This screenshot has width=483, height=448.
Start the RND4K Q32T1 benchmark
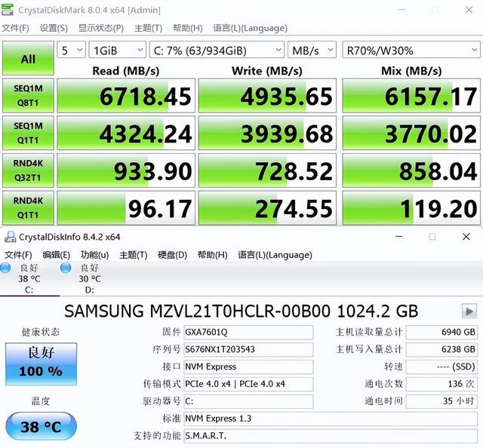point(27,170)
